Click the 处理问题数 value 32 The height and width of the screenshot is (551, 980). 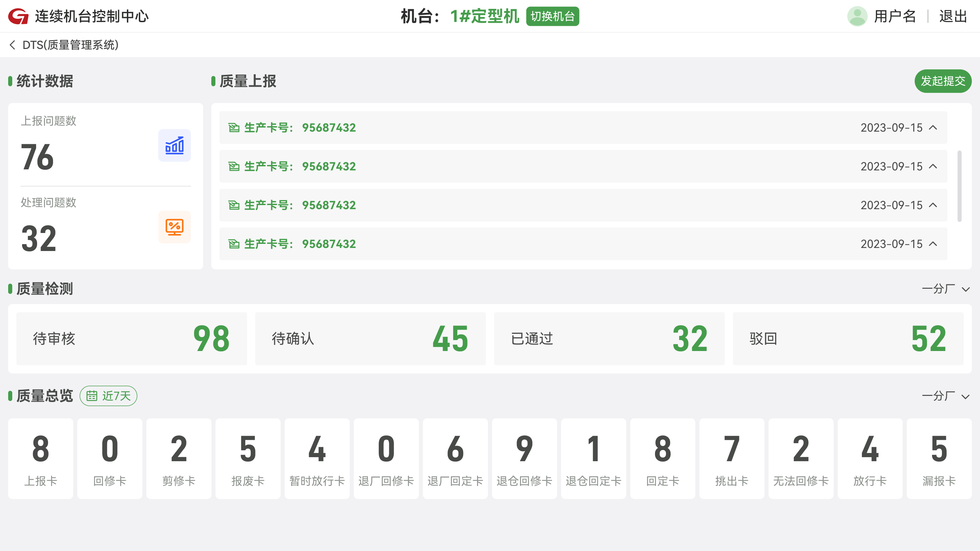coord(39,238)
